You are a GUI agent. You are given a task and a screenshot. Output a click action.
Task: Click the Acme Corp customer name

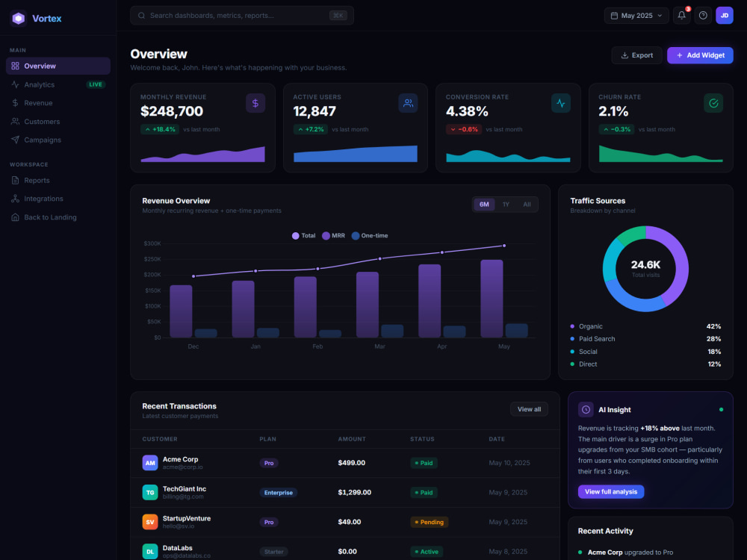[181, 459]
